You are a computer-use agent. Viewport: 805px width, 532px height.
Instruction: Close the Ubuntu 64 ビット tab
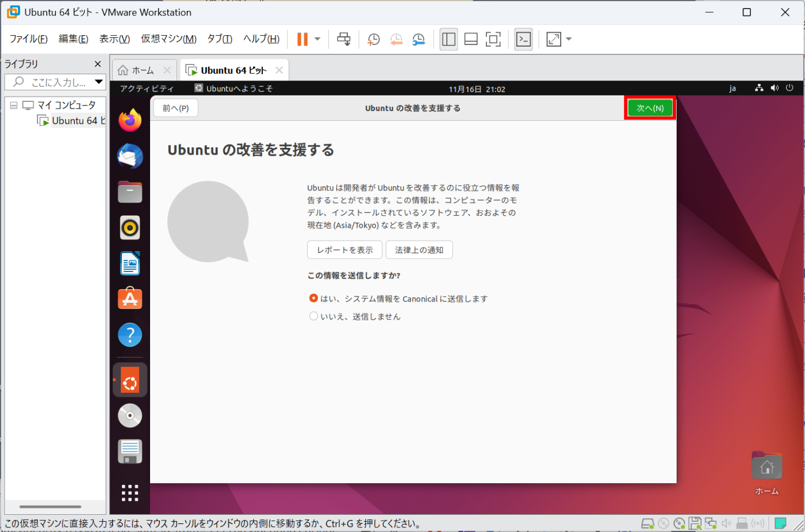pyautogui.click(x=279, y=70)
